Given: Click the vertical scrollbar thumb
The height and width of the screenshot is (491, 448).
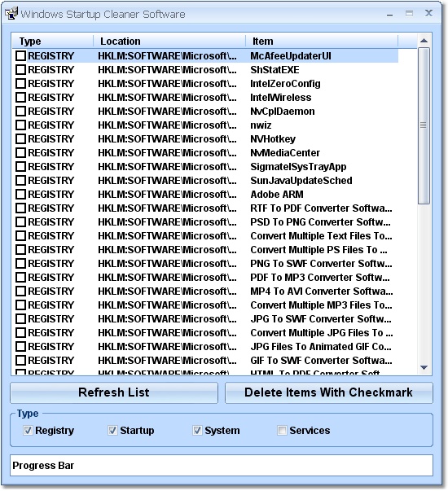Looking at the screenshot, I should [x=424, y=125].
